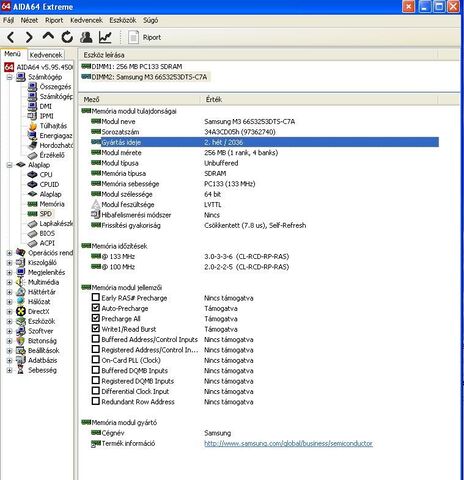Click the Eszköz leírása column header
The width and height of the screenshot is (464, 480).
click(258, 55)
